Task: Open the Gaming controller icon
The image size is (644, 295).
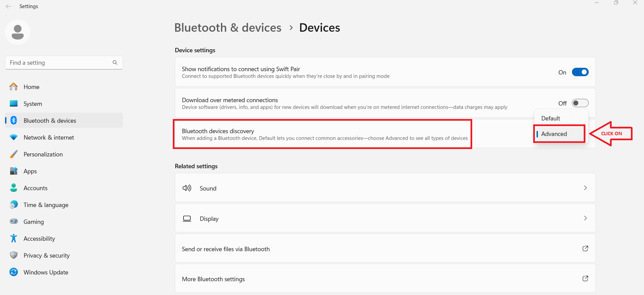Action: pos(13,222)
